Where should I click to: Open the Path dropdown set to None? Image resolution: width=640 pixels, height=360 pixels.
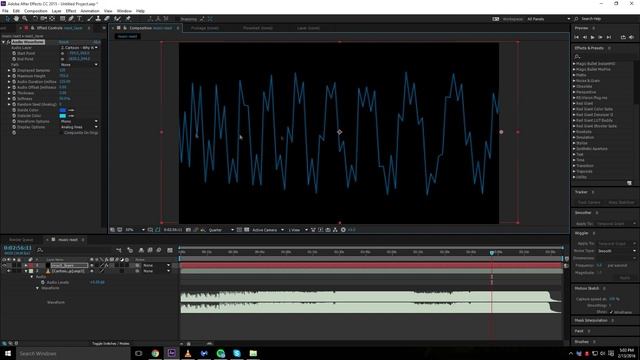click(x=80, y=65)
